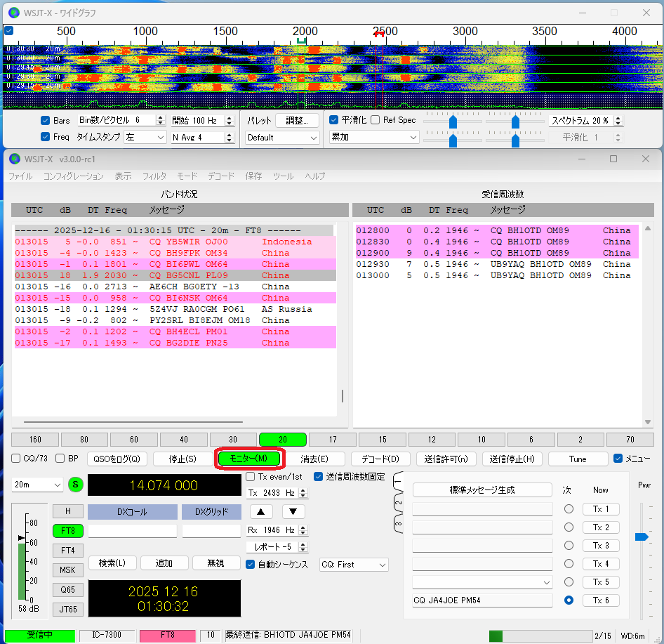Click the モニター(M) button
This screenshot has height=644, width=664.
(x=248, y=459)
